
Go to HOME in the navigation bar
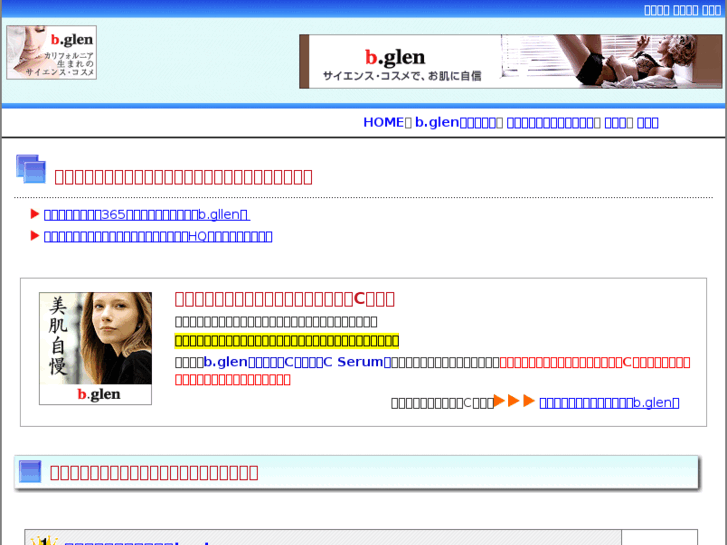(383, 122)
